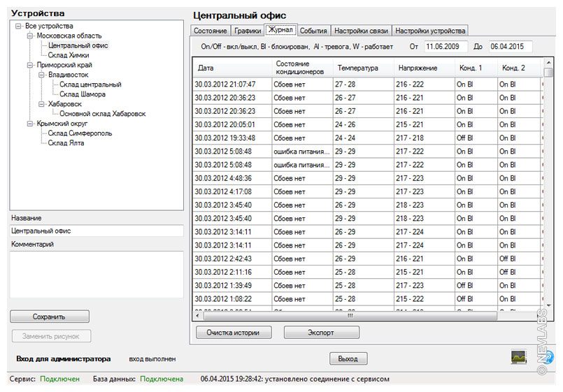The image size is (563, 392).
Task: Open the События tab
Action: (x=313, y=31)
